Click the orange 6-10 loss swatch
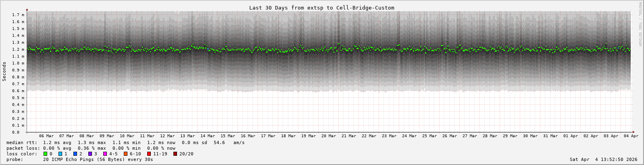This screenshot has height=165, width=644. [126, 154]
